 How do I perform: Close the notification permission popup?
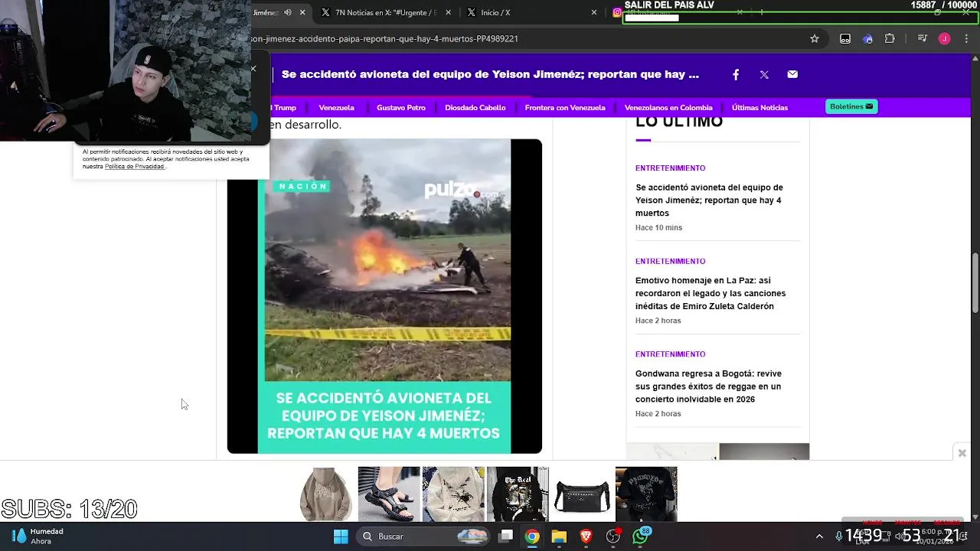pyautogui.click(x=253, y=69)
